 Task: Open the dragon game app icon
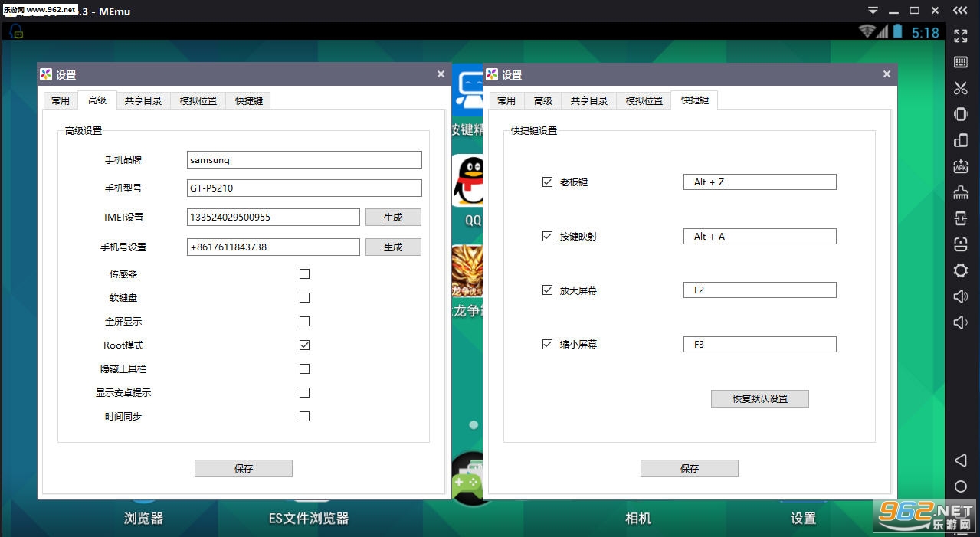(x=467, y=271)
